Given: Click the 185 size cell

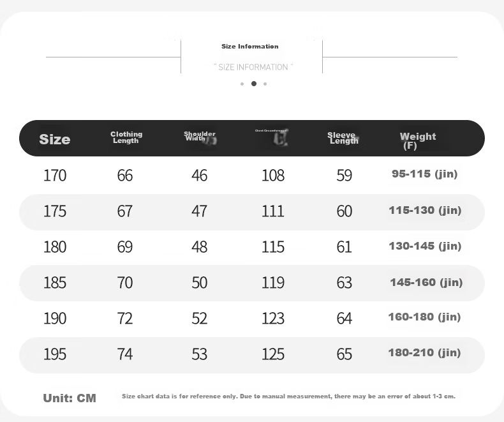Looking at the screenshot, I should click(55, 283).
